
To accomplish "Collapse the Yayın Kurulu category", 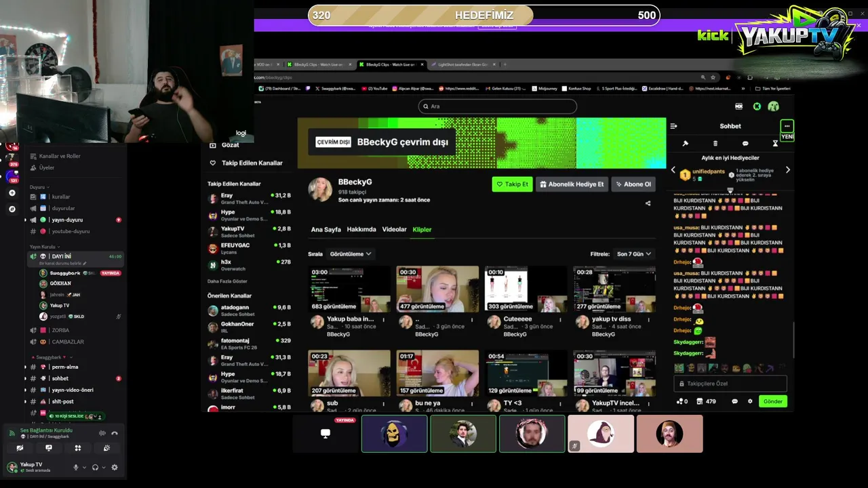I will point(44,247).
